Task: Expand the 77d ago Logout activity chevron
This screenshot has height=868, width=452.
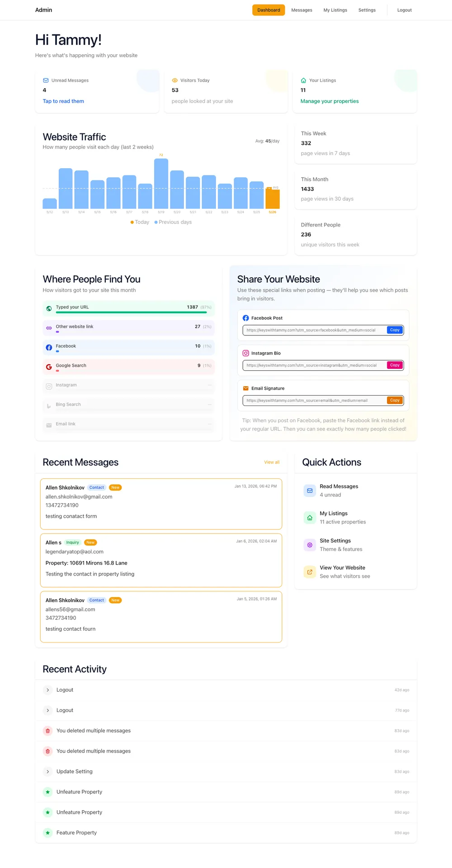Action: [47, 710]
